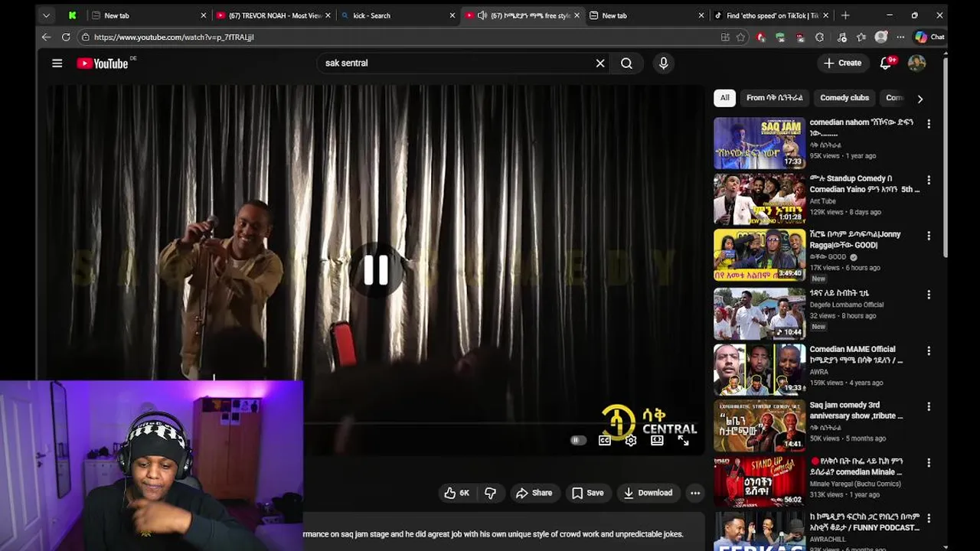Add this page to browser favorites star
The width and height of the screenshot is (980, 551).
(740, 37)
